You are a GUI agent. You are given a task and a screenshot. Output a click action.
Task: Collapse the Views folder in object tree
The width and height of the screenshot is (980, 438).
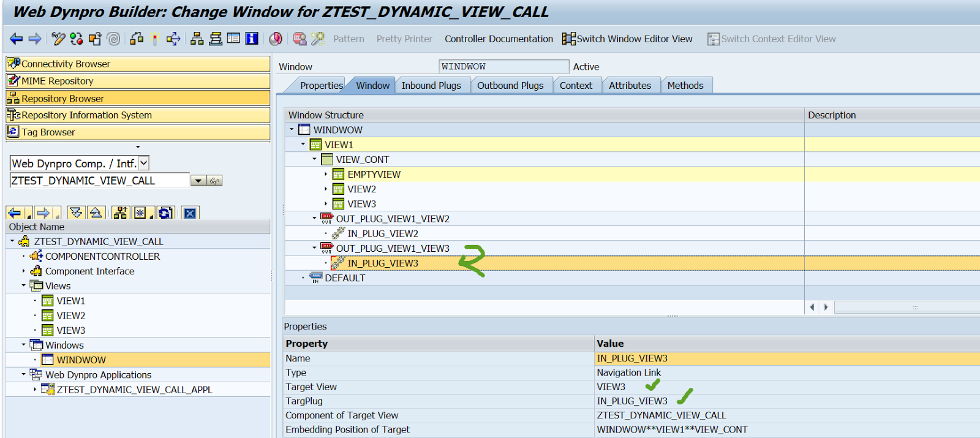click(24, 285)
